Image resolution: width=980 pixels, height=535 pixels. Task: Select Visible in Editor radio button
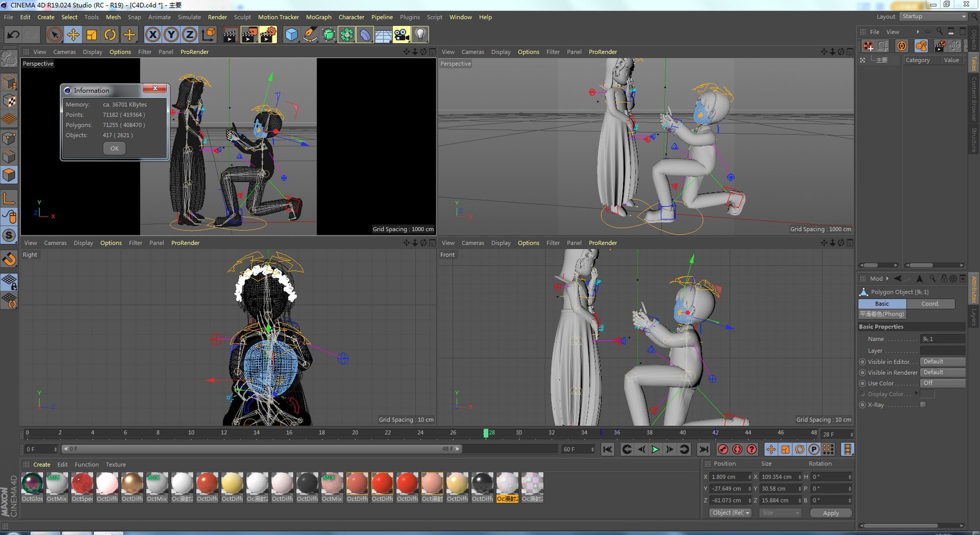tap(863, 362)
